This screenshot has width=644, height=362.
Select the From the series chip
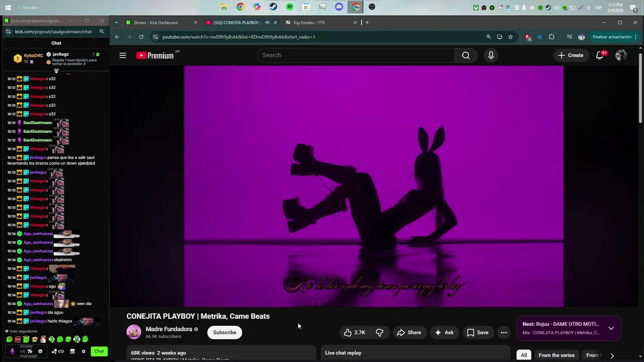556,355
